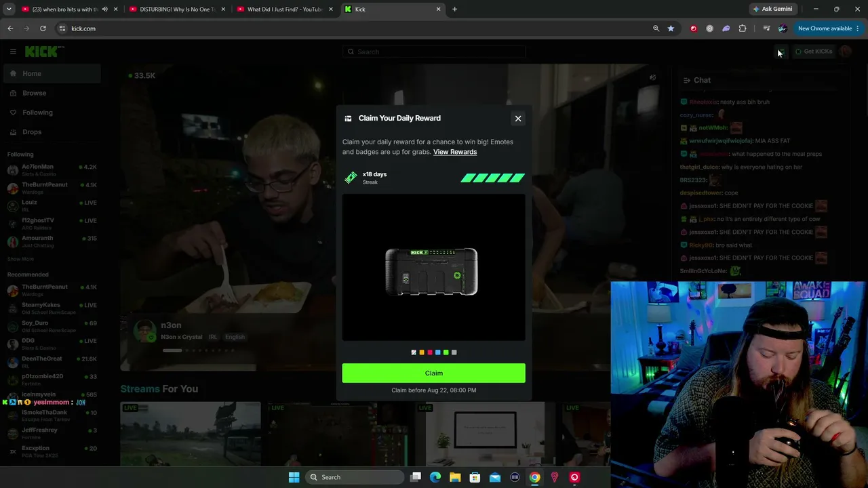868x488 pixels.
Task: Open n3on's featured stream avatar
Action: [145, 331]
